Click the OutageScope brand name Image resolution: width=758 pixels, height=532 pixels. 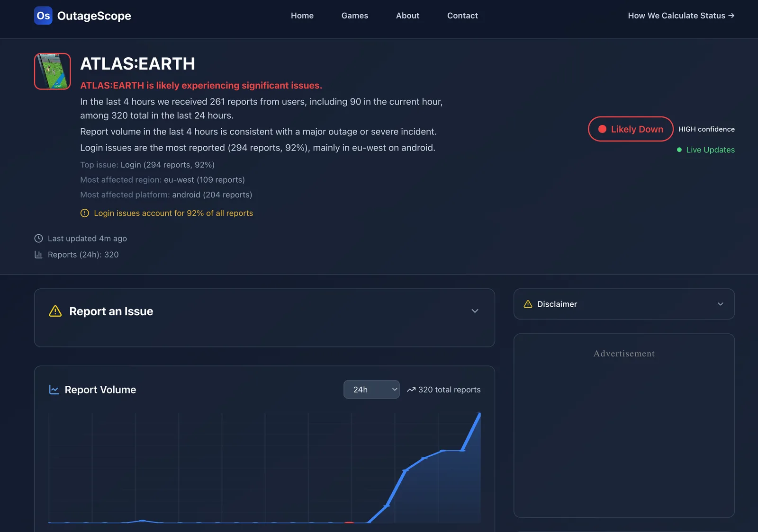coord(94,16)
